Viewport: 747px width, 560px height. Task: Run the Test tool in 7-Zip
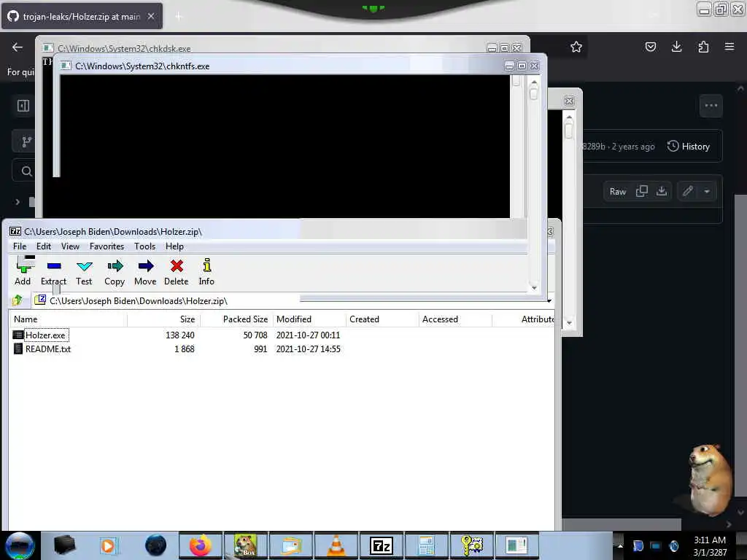pos(84,271)
